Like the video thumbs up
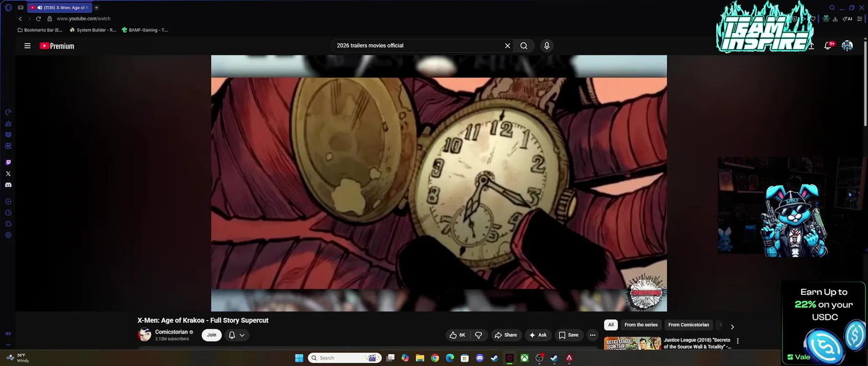The width and height of the screenshot is (868, 366). click(457, 335)
